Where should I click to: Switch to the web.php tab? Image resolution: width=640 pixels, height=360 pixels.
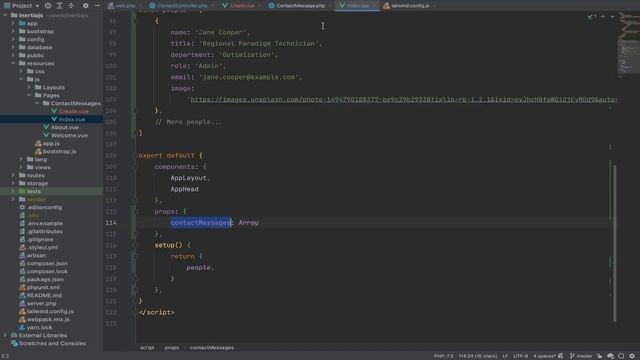coord(122,6)
